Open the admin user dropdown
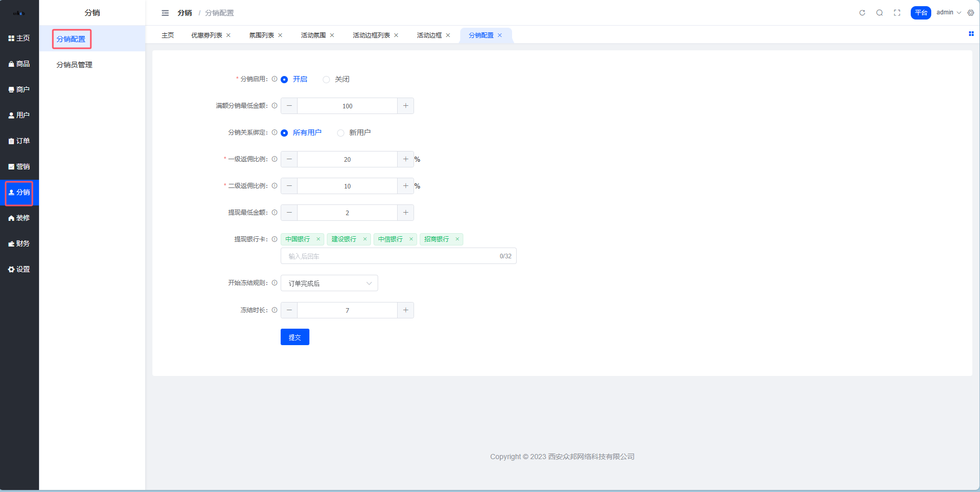This screenshot has width=980, height=492. coord(948,13)
